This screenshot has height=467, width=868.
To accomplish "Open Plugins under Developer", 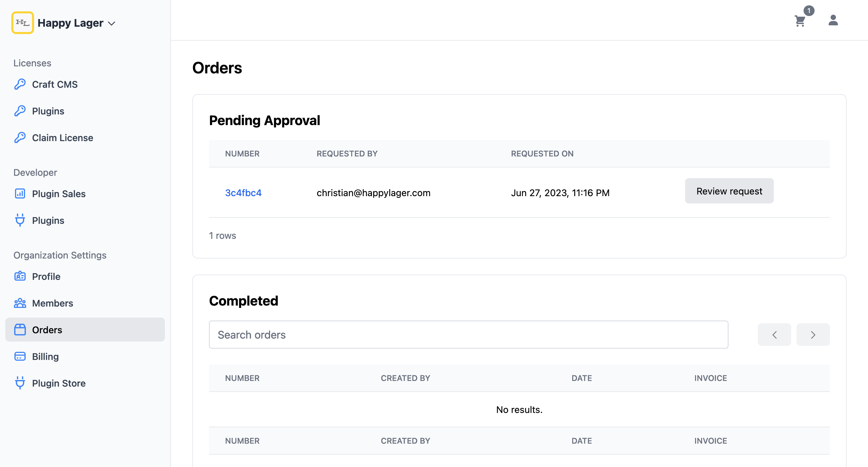I will pyautogui.click(x=85, y=220).
